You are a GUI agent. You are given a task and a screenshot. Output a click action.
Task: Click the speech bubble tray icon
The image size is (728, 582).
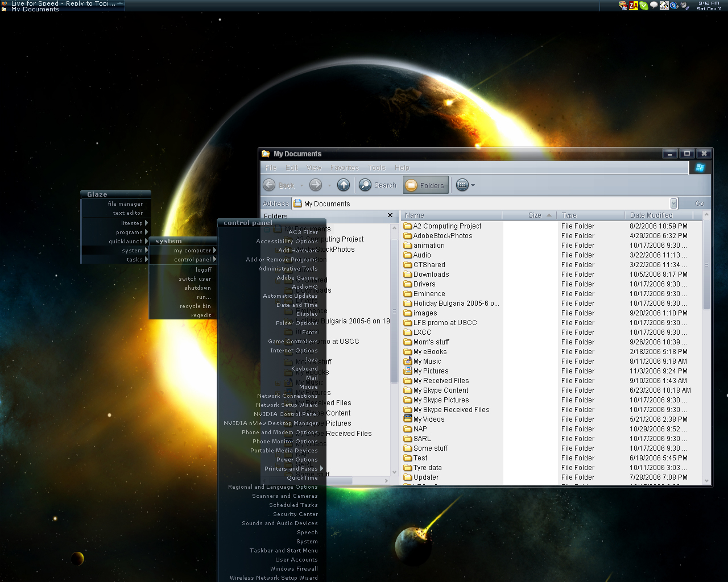coord(653,6)
